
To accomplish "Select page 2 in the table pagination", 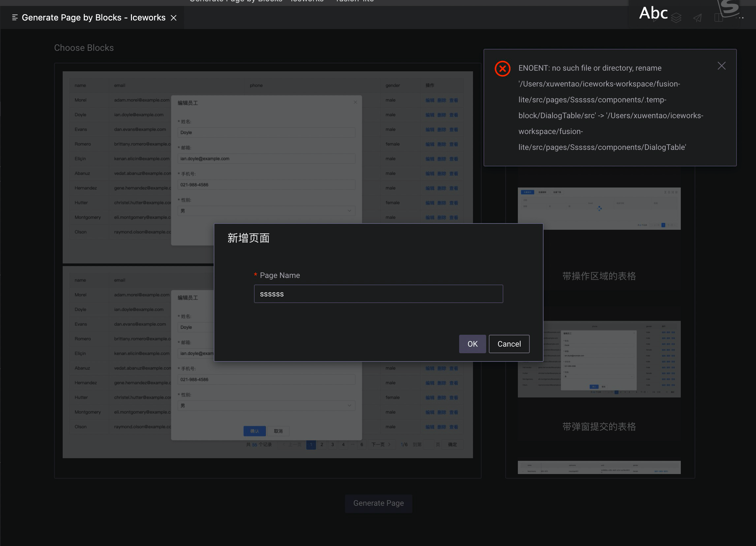I will [322, 445].
